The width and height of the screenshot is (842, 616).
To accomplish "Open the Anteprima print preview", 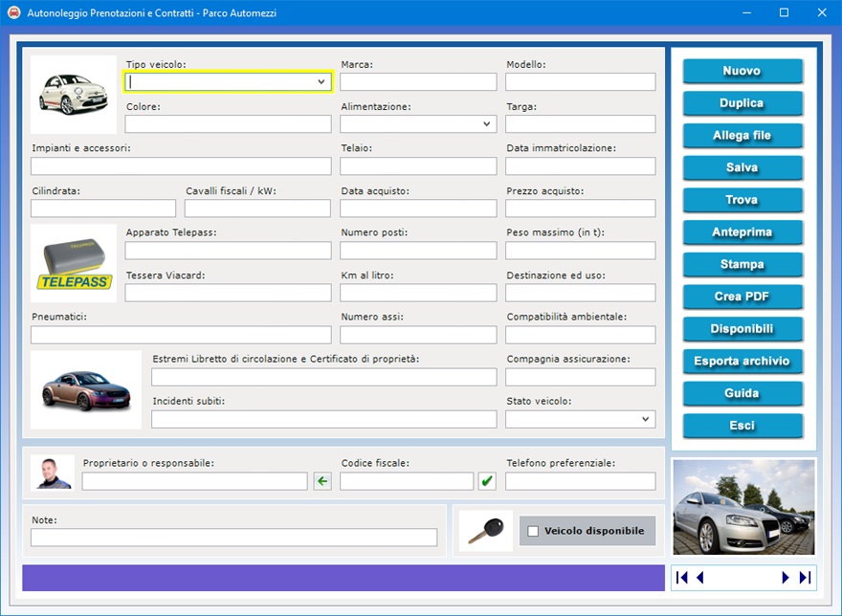I will tap(742, 232).
